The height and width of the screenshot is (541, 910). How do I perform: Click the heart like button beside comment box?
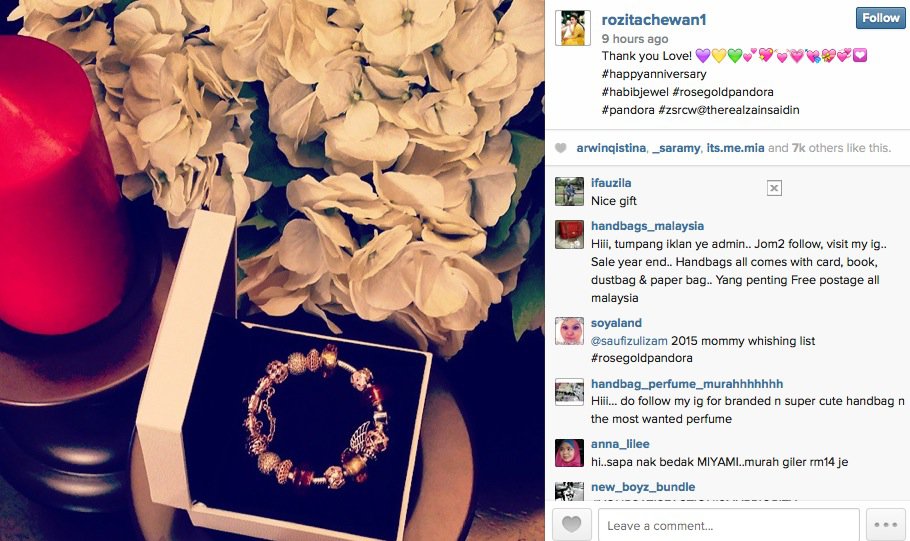(572, 525)
